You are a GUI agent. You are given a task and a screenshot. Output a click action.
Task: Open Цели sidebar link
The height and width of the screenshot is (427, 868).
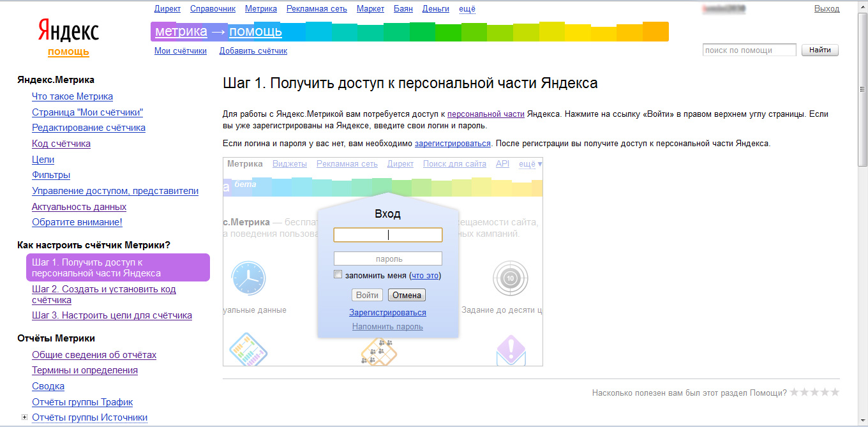[43, 160]
